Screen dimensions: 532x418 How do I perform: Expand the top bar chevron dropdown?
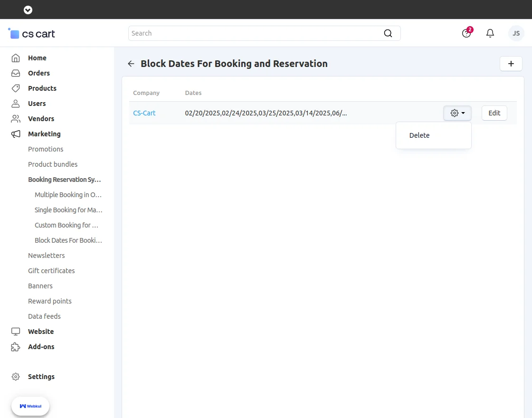(28, 9)
